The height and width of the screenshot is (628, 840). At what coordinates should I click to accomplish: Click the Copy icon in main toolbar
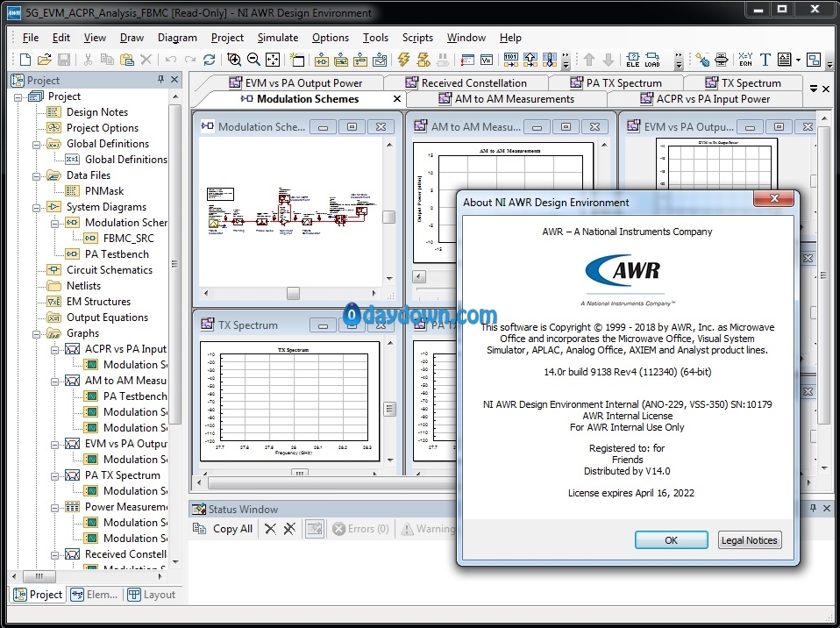click(107, 60)
